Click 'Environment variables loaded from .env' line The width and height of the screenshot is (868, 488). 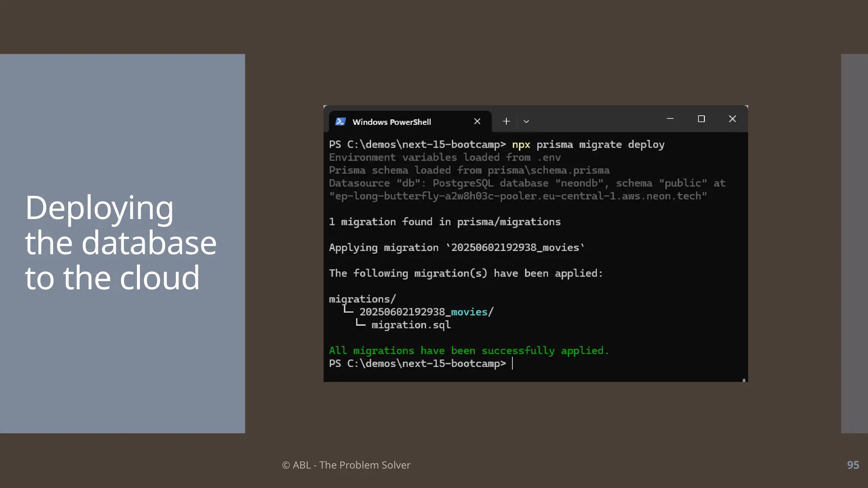[x=445, y=158]
